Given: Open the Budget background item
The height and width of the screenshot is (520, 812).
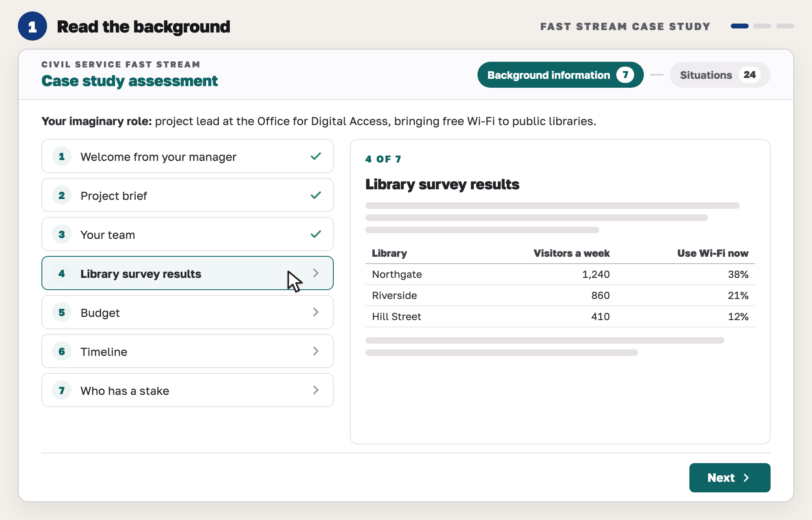Looking at the screenshot, I should click(x=187, y=312).
